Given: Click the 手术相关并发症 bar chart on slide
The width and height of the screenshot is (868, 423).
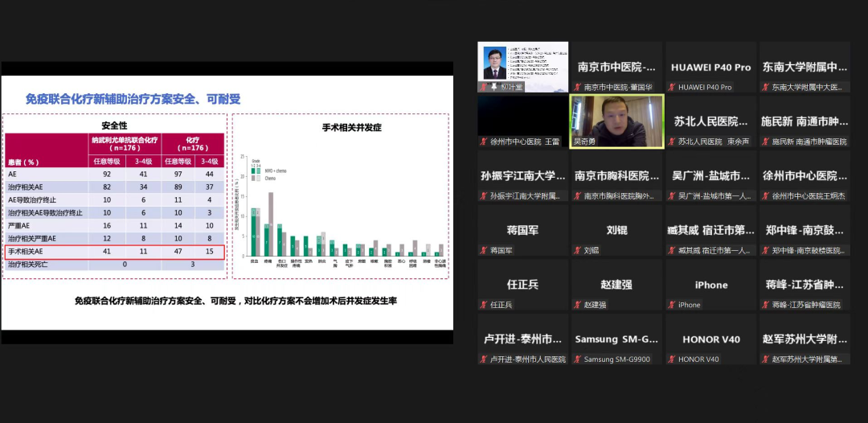Looking at the screenshot, I should coord(341,201).
